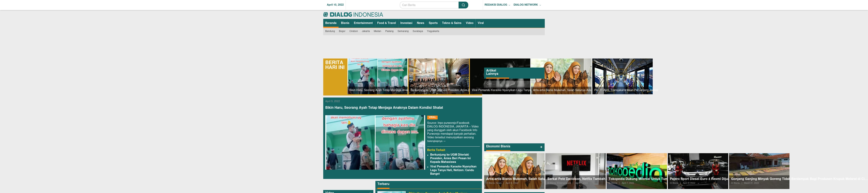Open the Artis-artis Bisnis Mukenah business card

pyautogui.click(x=514, y=171)
